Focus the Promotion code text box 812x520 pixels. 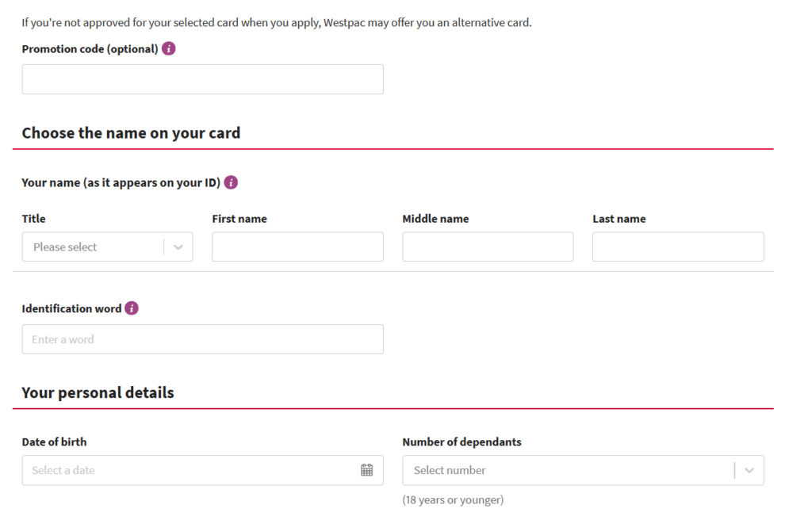[x=202, y=79]
